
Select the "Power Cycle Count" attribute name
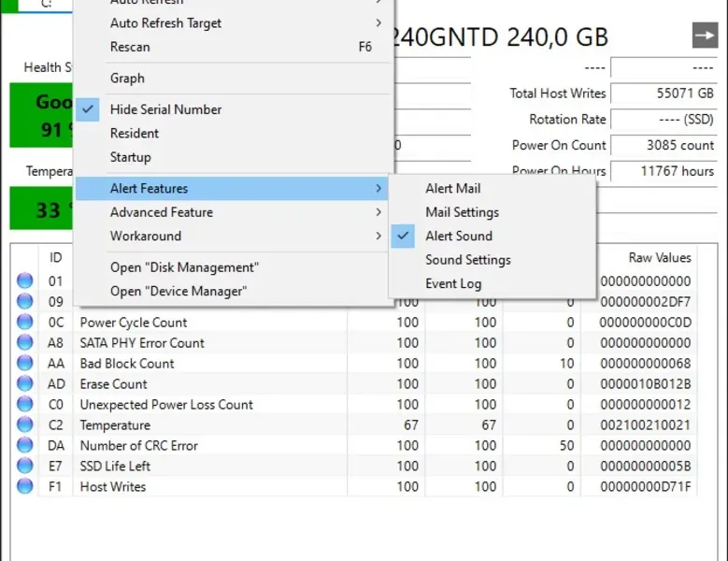pos(134,323)
